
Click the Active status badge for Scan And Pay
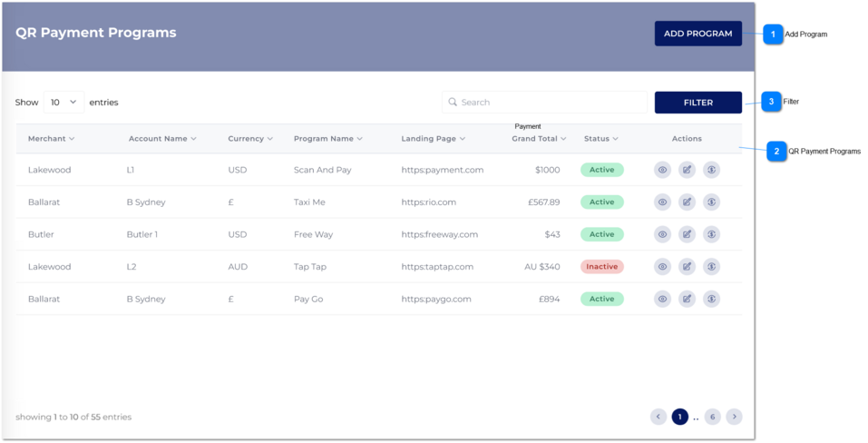601,170
